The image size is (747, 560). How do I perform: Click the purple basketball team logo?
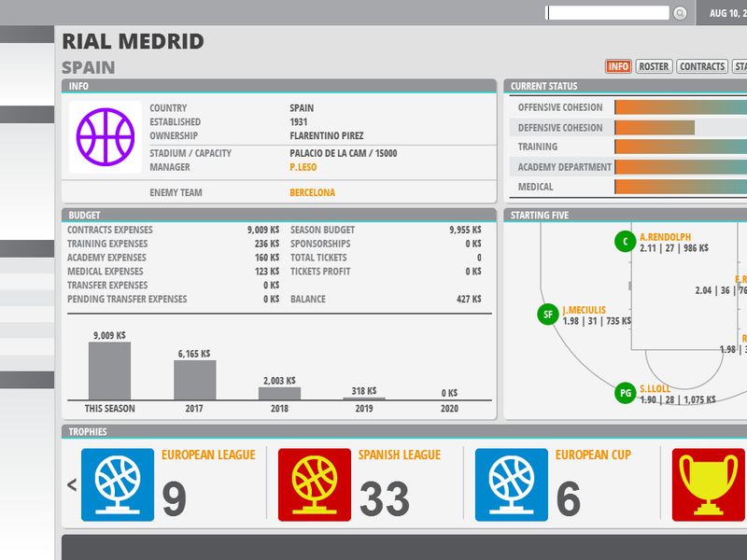pos(106,136)
